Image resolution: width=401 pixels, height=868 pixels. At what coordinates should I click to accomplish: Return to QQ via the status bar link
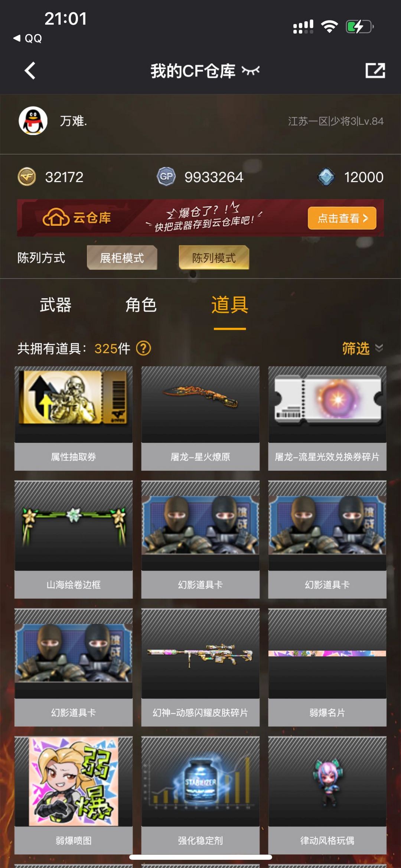click(x=28, y=38)
